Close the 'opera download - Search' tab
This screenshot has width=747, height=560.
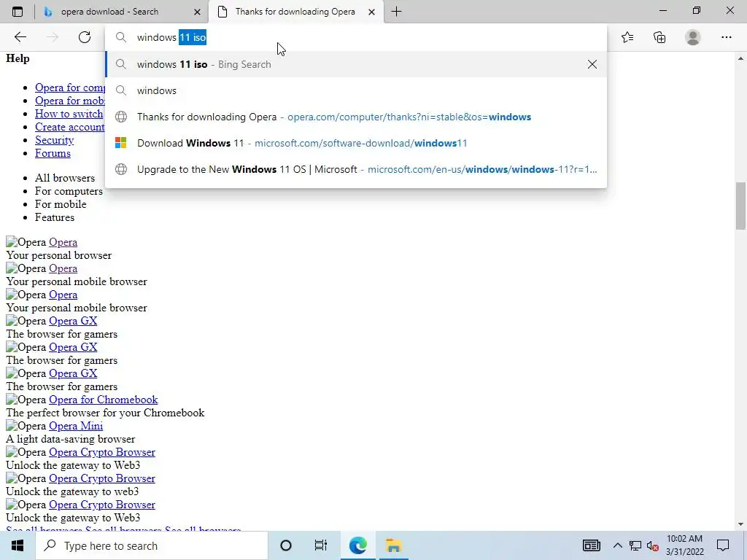coord(198,12)
